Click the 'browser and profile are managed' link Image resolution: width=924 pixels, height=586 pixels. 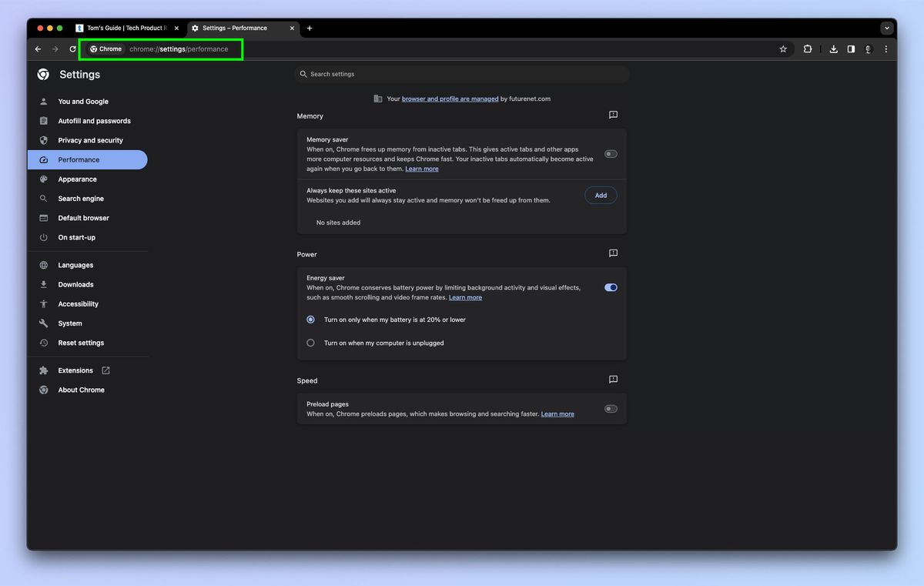(450, 99)
